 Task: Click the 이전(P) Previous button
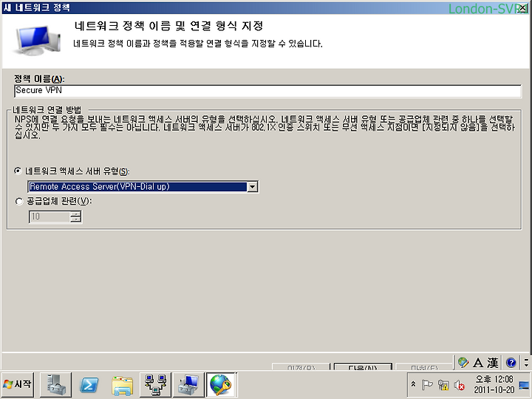[301, 366]
